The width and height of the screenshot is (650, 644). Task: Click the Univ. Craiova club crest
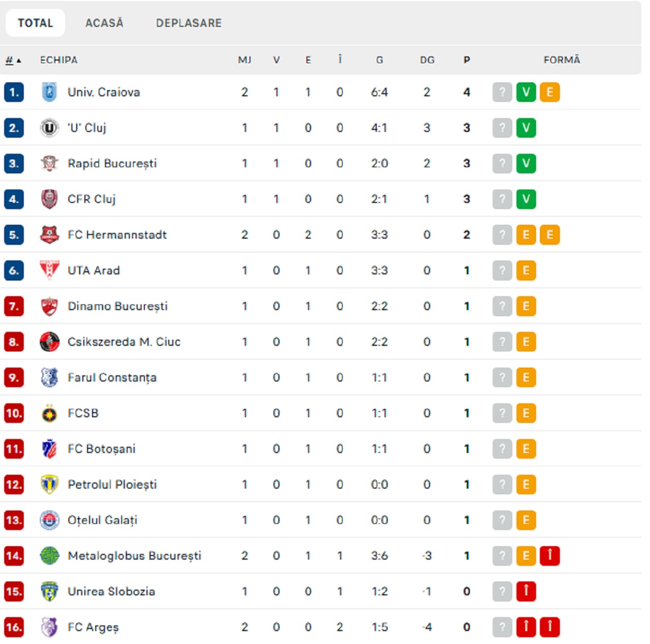49,92
